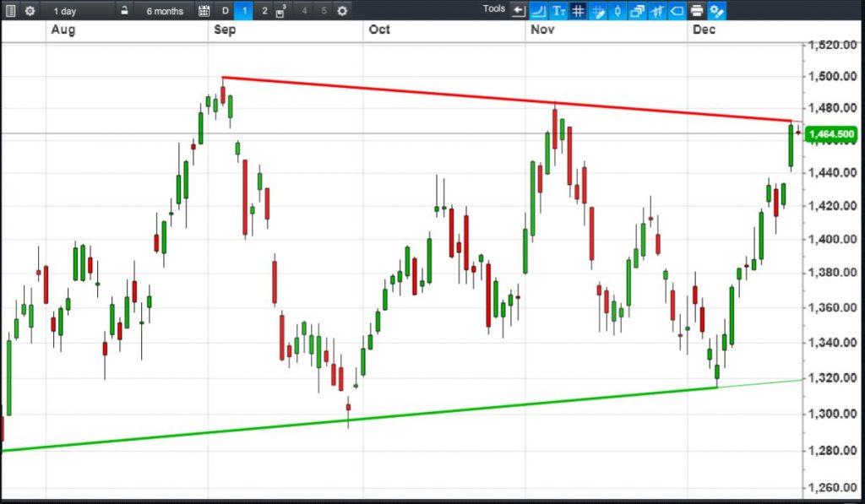Open the drawing tools settings icon
The image size is (865, 504).
point(716,10)
